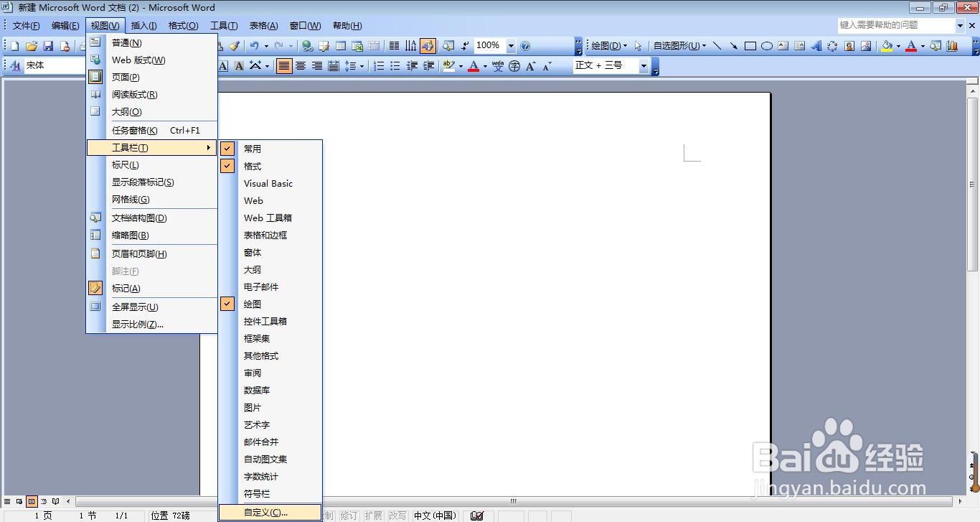This screenshot has height=522, width=980.
Task: Click the Insert diagram icon
Action: (x=832, y=46)
